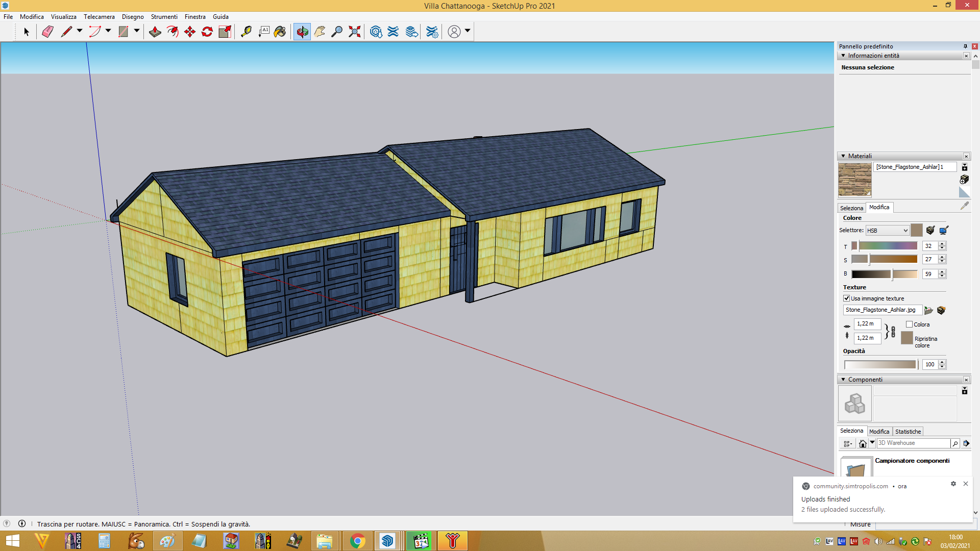
Task: Open the Telecamera menu
Action: pyautogui.click(x=99, y=17)
